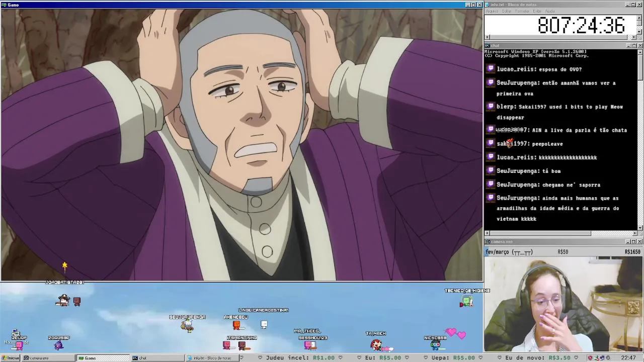The image size is (644, 362).
Task: Click the ZORUSBP purple avatar
Action: tap(59, 345)
